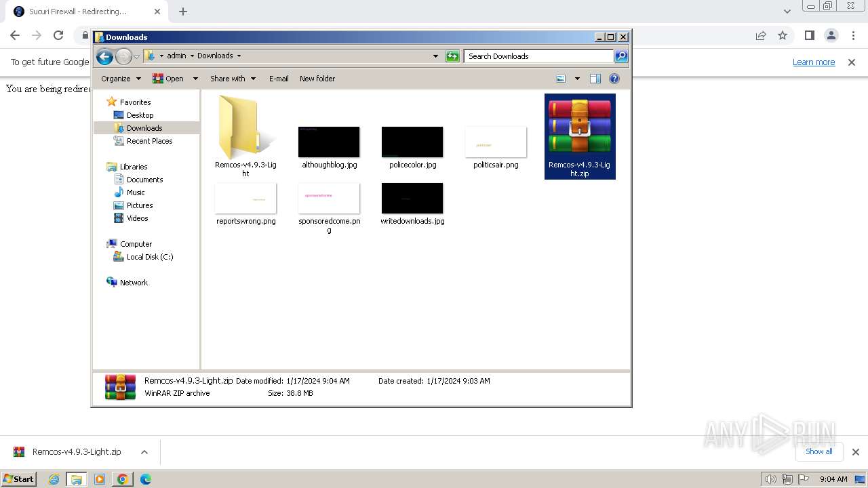868x488 pixels.
Task: Select Downloads in navigation pane
Action: point(144,128)
